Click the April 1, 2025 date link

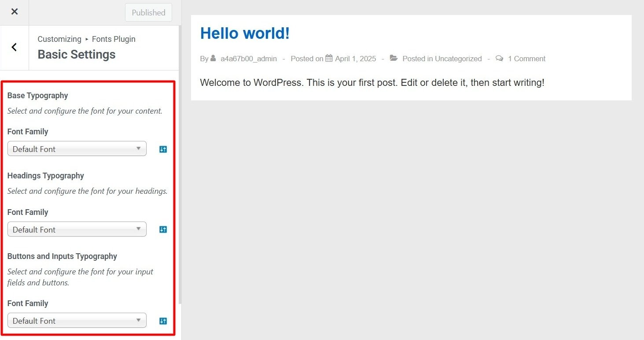pos(356,59)
